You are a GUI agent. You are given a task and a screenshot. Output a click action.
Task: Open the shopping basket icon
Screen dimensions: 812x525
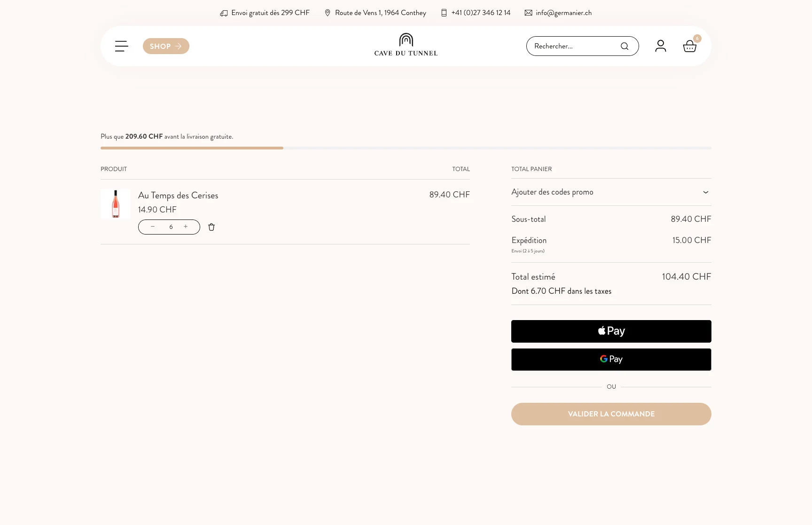(689, 46)
